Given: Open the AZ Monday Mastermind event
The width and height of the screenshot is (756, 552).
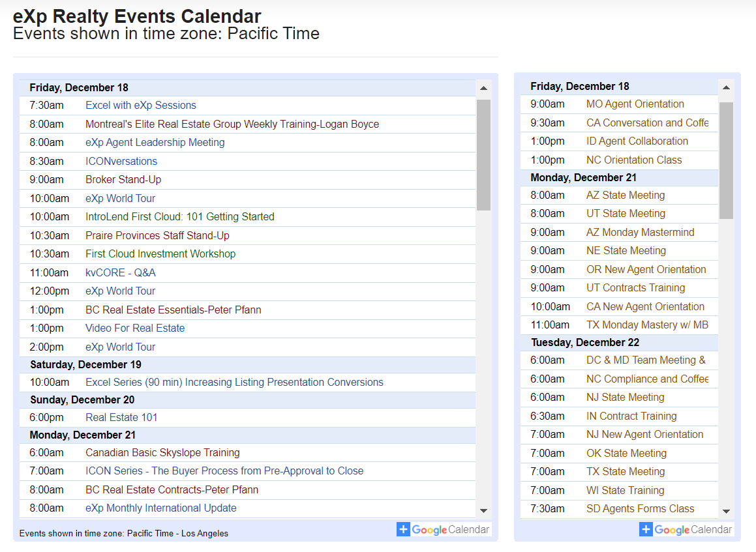Looking at the screenshot, I should tap(641, 232).
